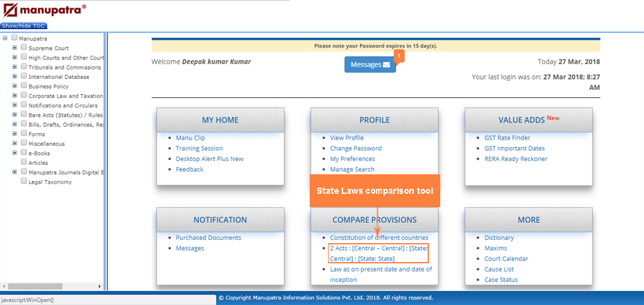The width and height of the screenshot is (644, 305).
Task: Click the Show/Hide TOC tab
Action: click(x=24, y=26)
